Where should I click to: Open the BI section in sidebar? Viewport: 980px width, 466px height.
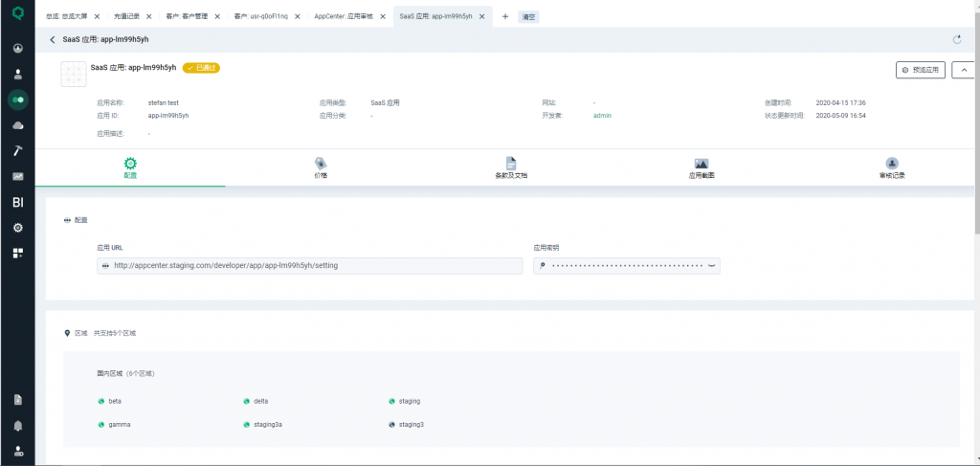pos(17,202)
